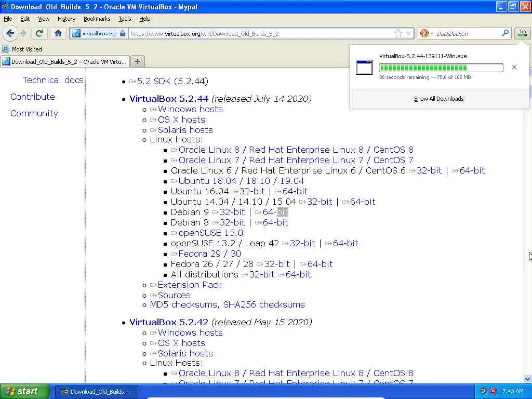Cancel the VirtualBox-5.2.44 download
Screen dimensions: 532x399
[514, 67]
